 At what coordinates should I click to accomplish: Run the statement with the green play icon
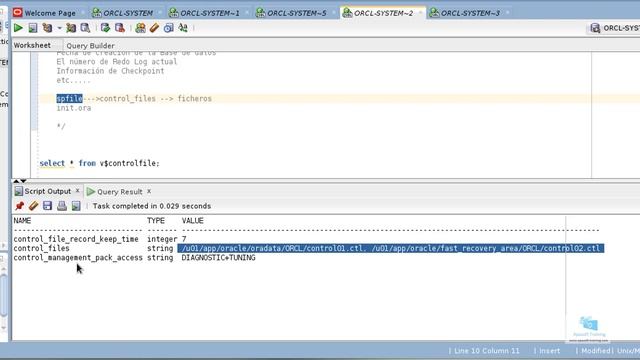point(18,28)
